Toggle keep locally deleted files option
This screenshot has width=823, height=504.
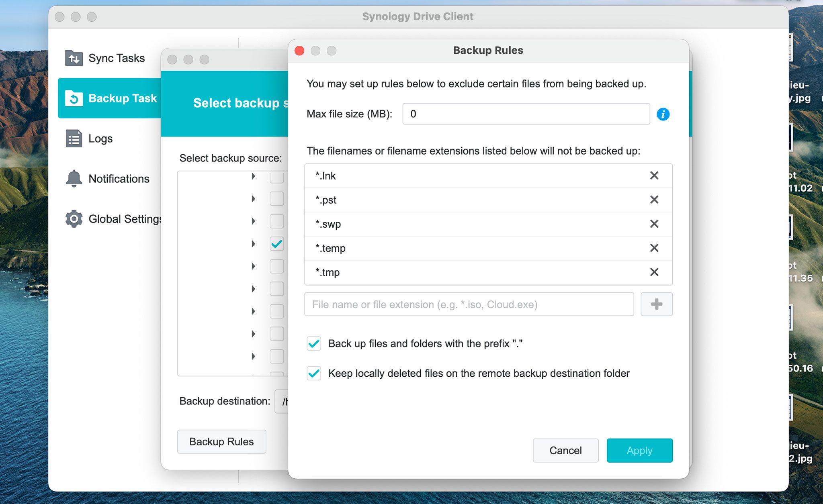[314, 373]
